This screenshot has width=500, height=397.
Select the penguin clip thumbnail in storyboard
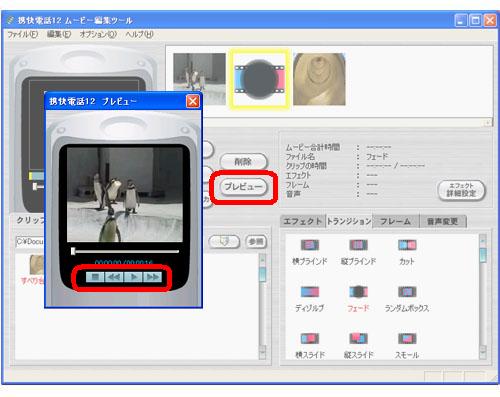[199, 79]
